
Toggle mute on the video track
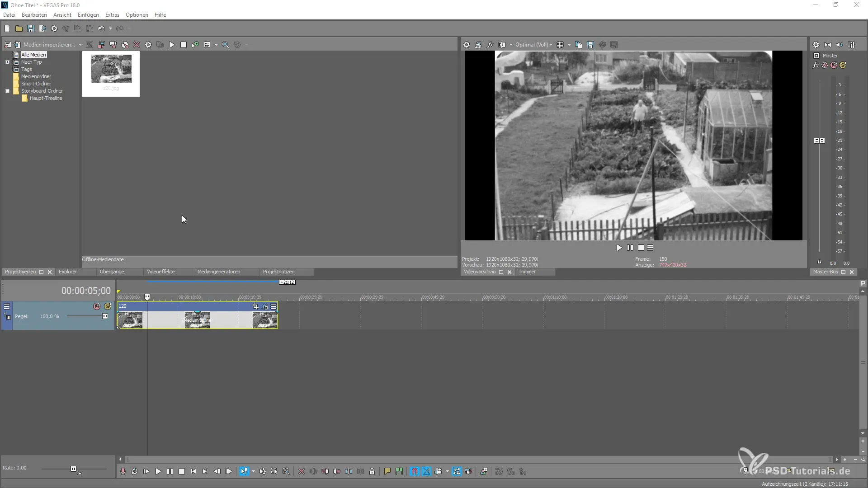[x=97, y=306]
